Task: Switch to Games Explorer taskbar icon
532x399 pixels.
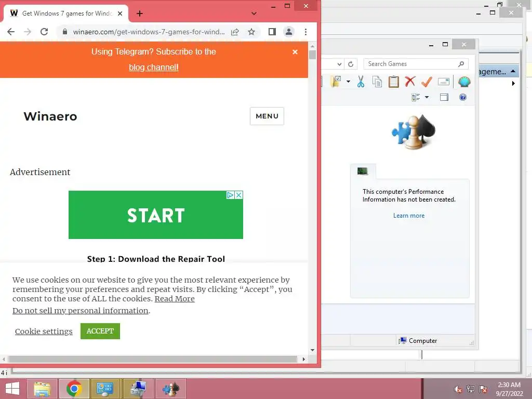Action: point(170,389)
